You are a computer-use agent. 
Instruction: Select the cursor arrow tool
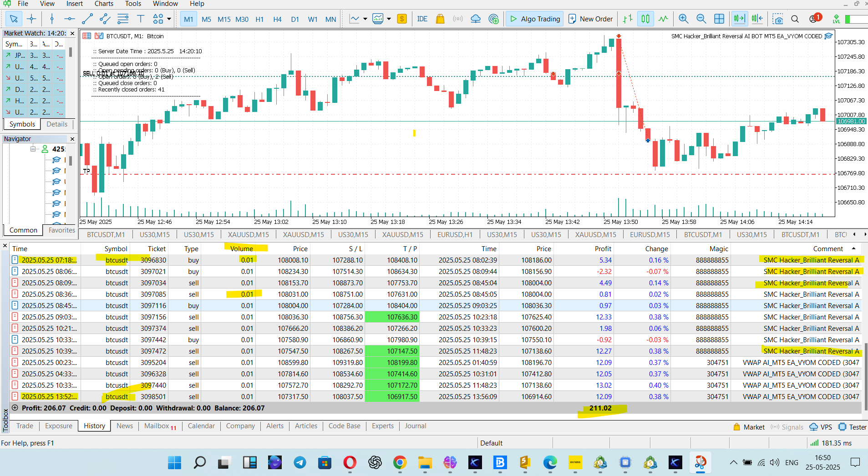tap(14, 19)
